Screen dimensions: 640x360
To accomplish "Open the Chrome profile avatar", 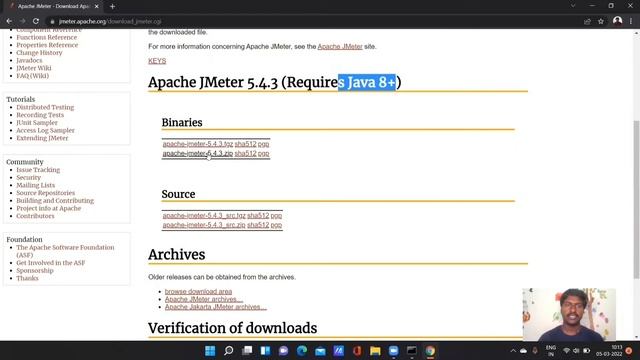I will pyautogui.click(x=617, y=21).
